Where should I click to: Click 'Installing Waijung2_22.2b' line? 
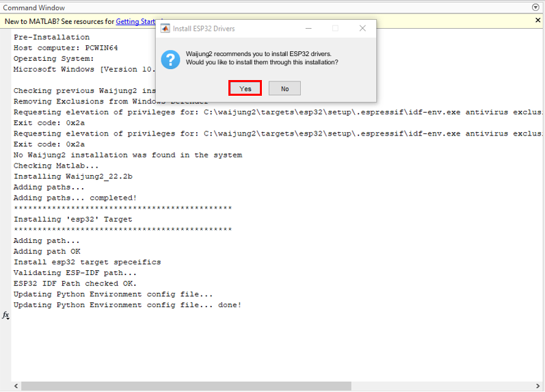73,177
